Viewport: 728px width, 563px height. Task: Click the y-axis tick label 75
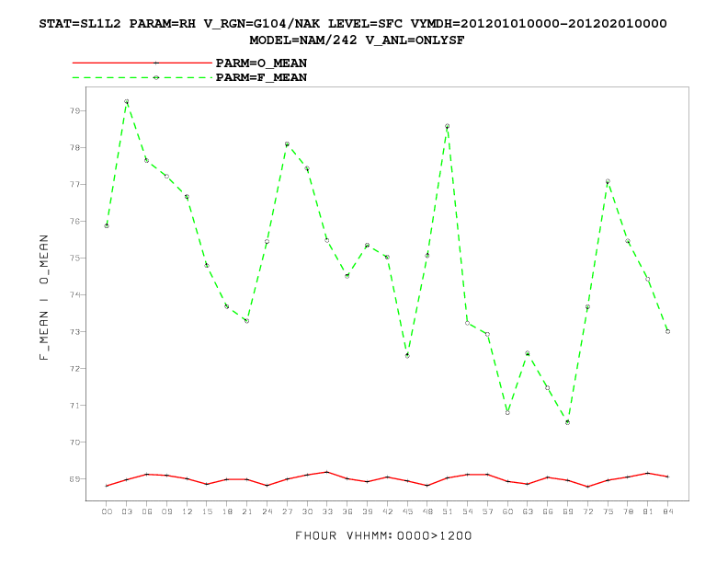(74, 258)
